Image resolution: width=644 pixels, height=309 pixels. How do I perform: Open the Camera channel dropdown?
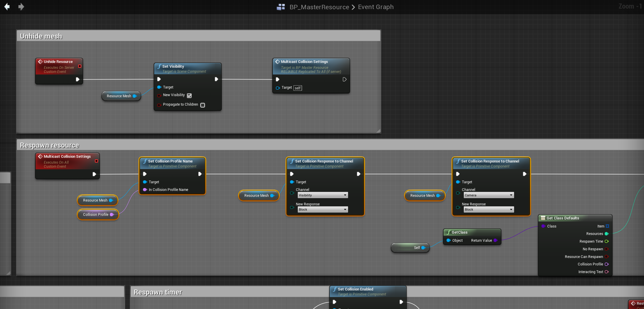click(x=489, y=195)
